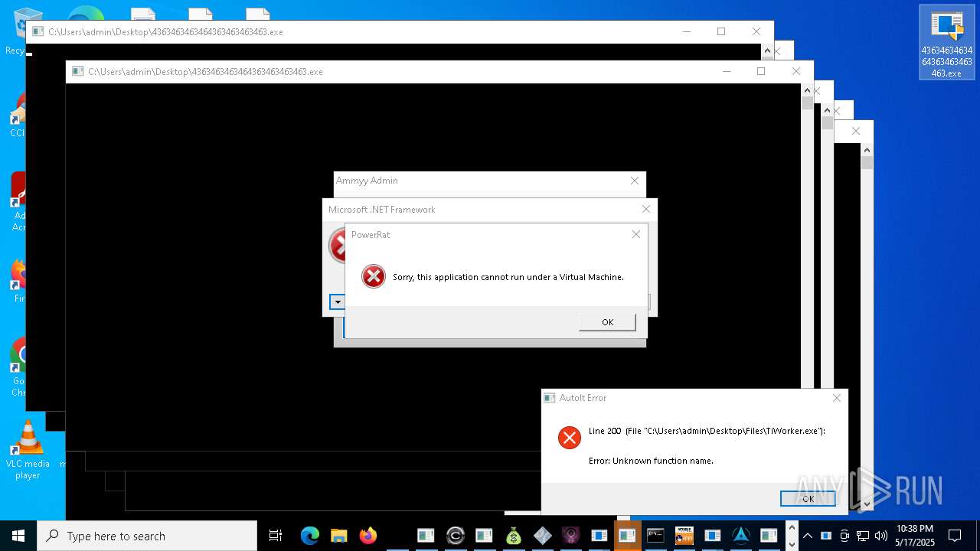This screenshot has height=551, width=980.
Task: Switch to the orange-striped taskbar app
Action: click(x=684, y=536)
